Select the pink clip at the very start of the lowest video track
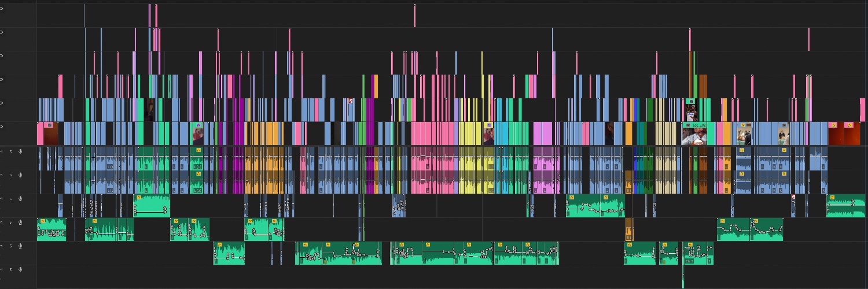The image size is (868, 289). click(x=40, y=134)
